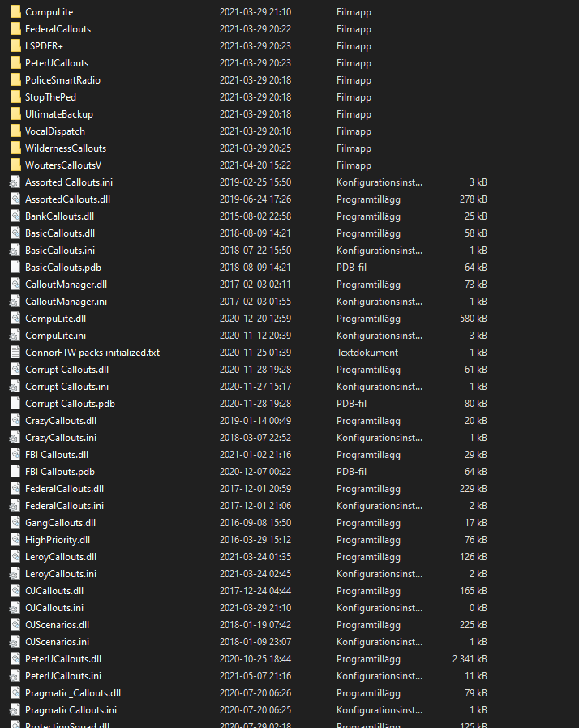
Task: Click PDB-fil type for BasicCallouts.pdb
Action: 351,268
